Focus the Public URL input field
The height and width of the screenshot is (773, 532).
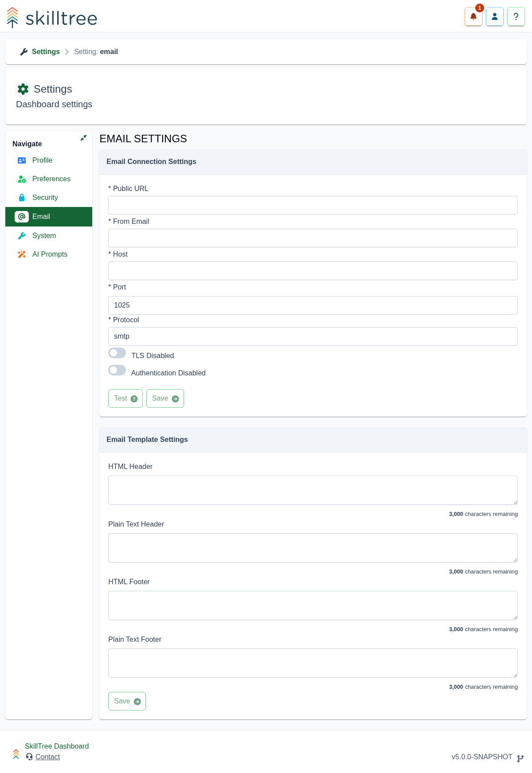(313, 205)
